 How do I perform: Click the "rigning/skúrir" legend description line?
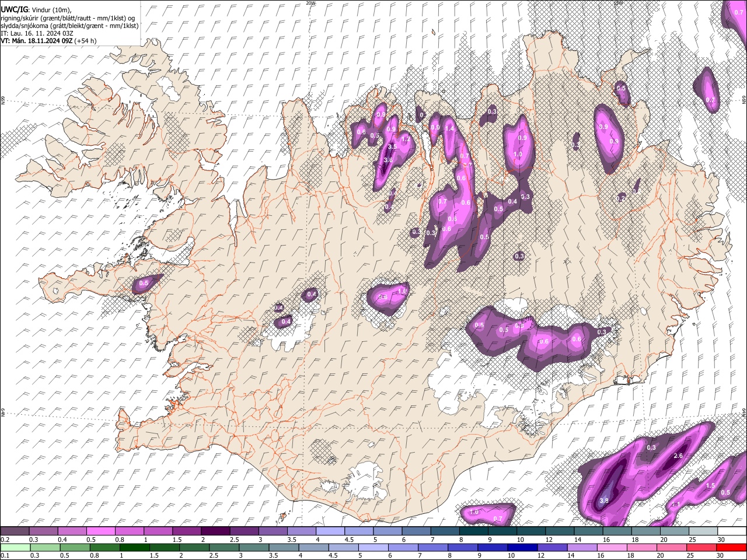tap(68, 18)
